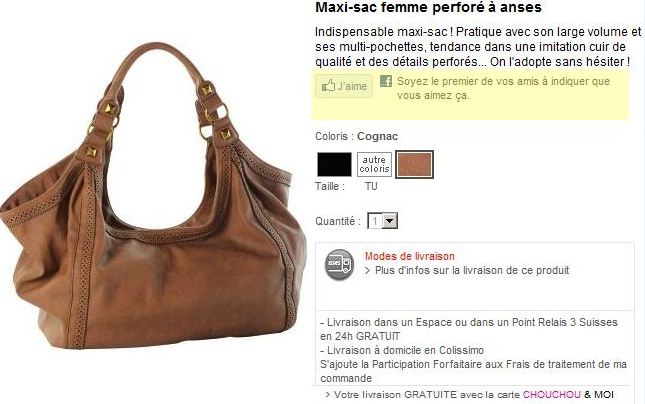Like the product with J'aime thumbs-up
The image size is (645, 404).
[x=344, y=86]
